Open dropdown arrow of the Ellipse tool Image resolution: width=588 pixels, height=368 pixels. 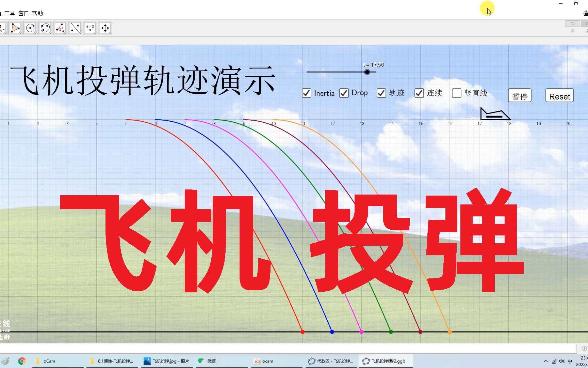pos(50,33)
